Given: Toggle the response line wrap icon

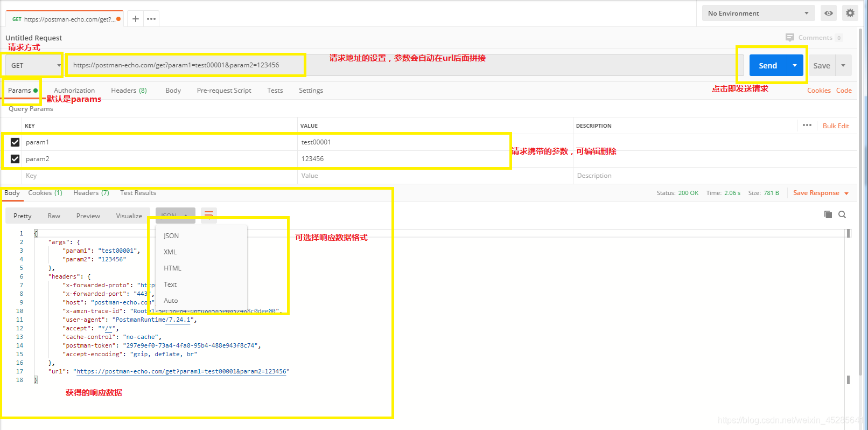Looking at the screenshot, I should tap(209, 215).
